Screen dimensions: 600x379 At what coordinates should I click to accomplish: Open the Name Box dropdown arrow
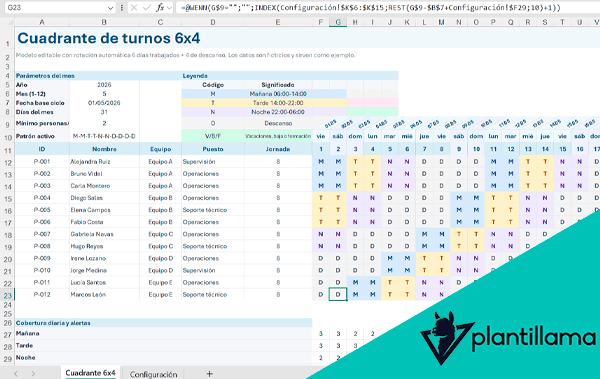coord(110,8)
